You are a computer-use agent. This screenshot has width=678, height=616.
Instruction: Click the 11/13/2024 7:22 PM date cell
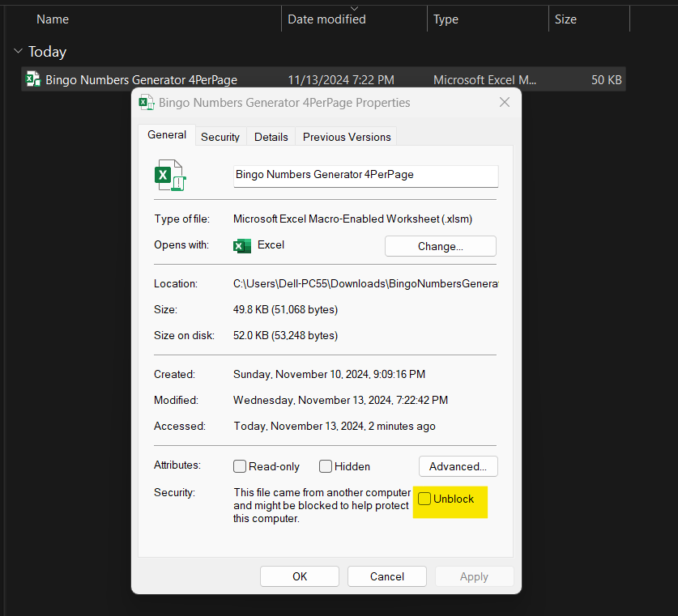tap(341, 80)
